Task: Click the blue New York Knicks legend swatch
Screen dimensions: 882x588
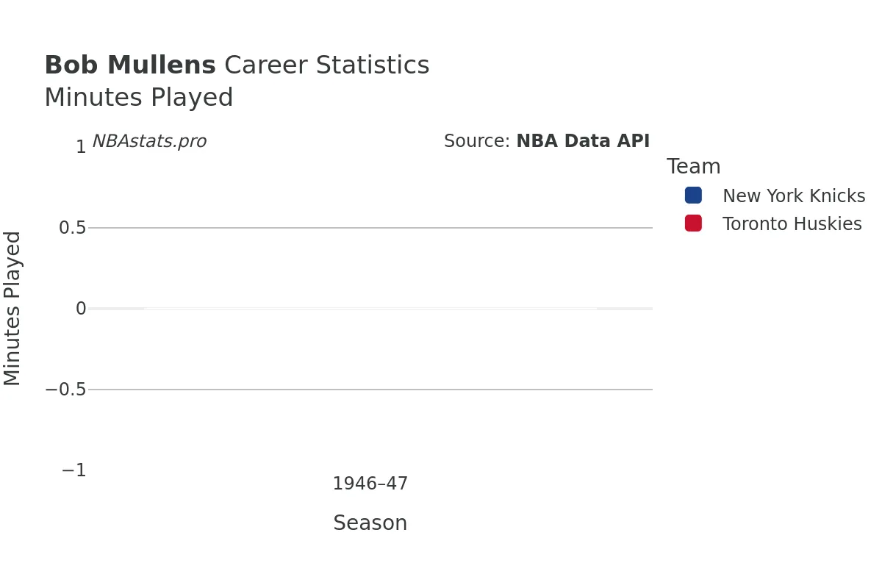Action: 693,196
